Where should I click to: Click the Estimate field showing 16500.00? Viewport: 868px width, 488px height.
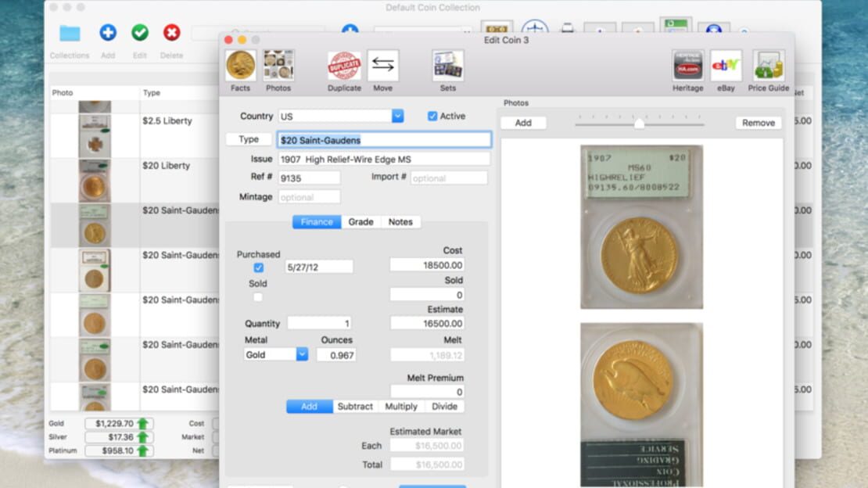427,324
